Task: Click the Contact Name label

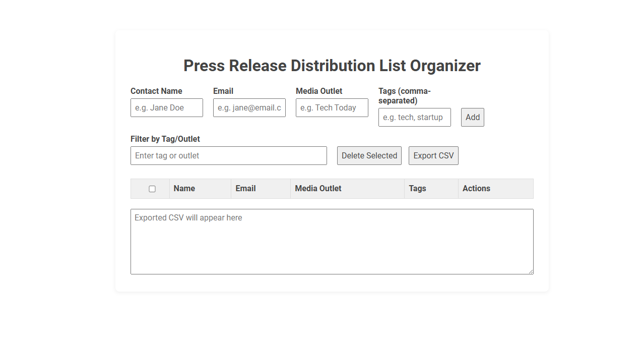Action: click(156, 91)
